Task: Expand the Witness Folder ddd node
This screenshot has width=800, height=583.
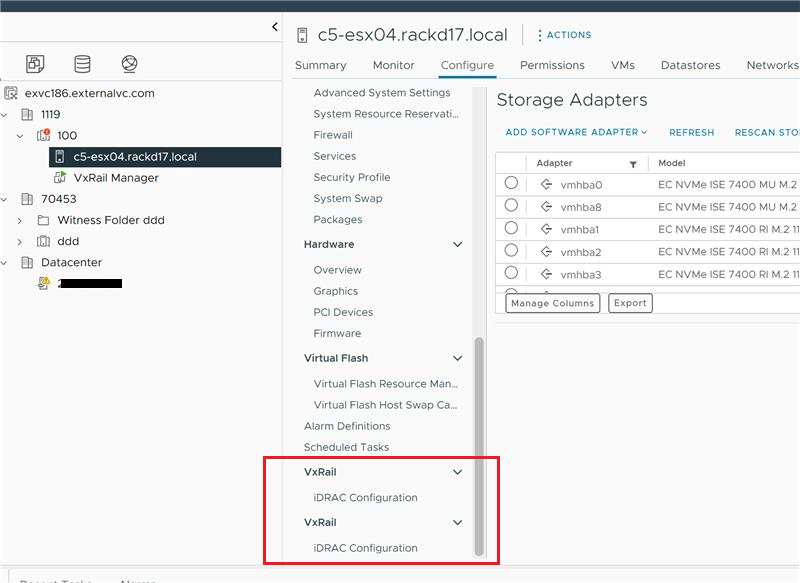Action: coord(20,220)
